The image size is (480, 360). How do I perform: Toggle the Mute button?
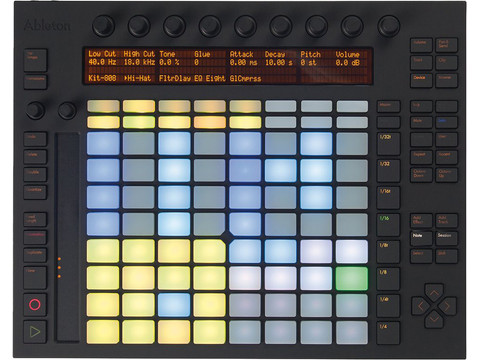[421, 122]
